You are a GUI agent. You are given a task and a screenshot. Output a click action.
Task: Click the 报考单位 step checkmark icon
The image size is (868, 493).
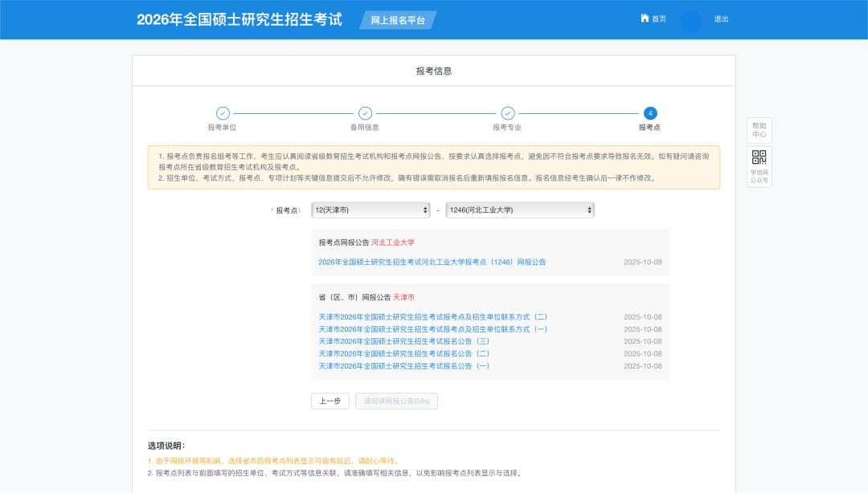pyautogui.click(x=223, y=113)
